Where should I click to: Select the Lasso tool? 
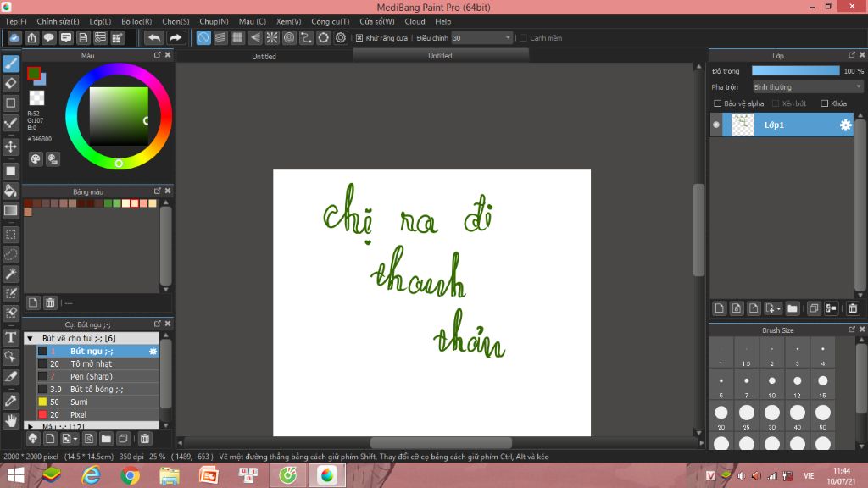(x=10, y=254)
